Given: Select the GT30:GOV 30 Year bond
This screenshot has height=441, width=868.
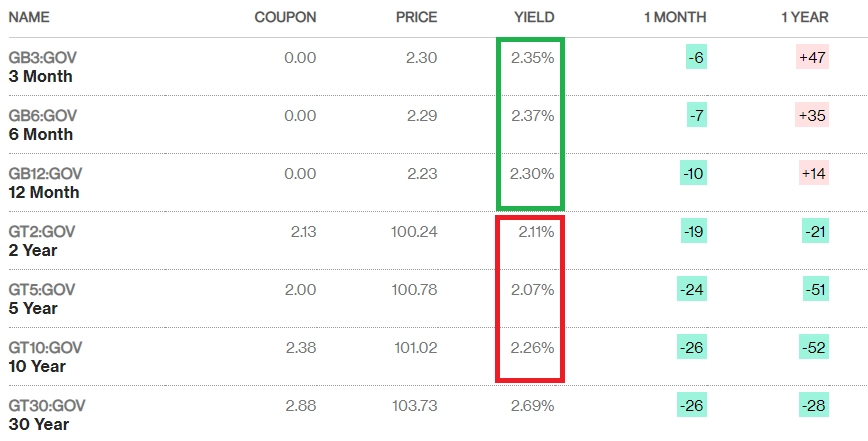Looking at the screenshot, I should coord(47,415).
